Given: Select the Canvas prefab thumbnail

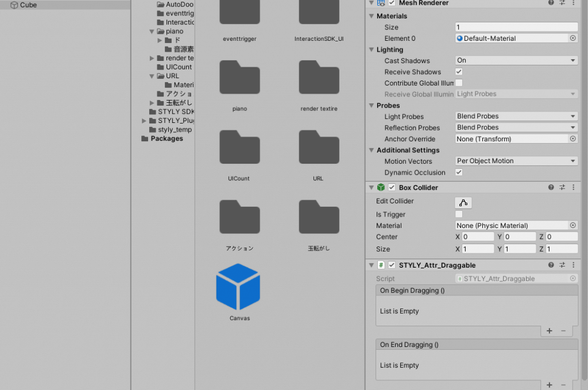Looking at the screenshot, I should pos(238,287).
